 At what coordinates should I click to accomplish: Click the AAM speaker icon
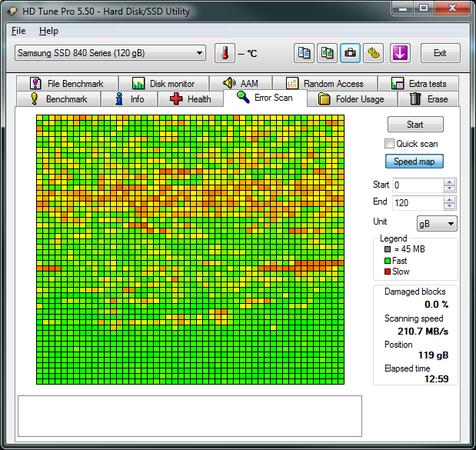click(x=229, y=83)
